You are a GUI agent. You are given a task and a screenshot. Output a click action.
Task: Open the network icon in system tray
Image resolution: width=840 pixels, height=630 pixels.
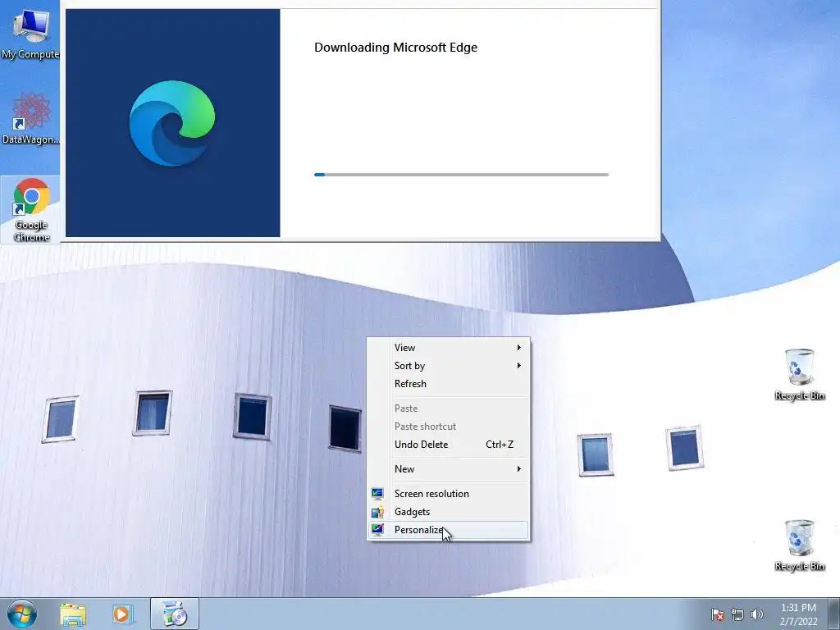click(737, 614)
